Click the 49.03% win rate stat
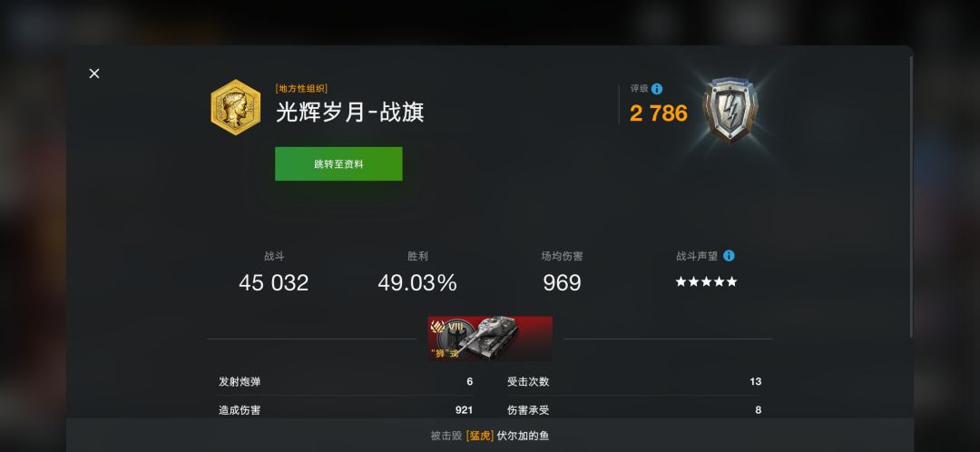 coord(417,282)
